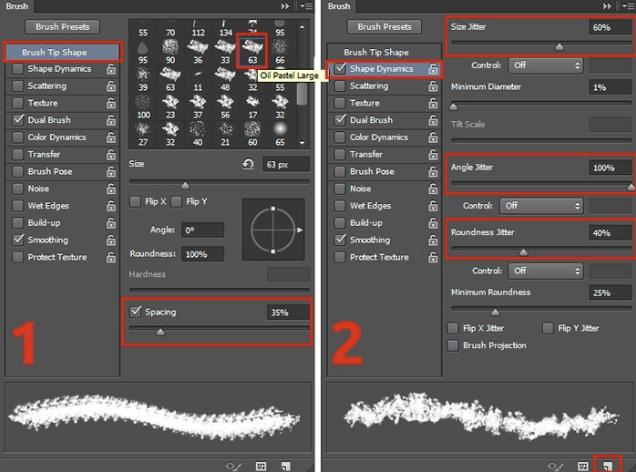Select the Oil Pastel Large 63 brush tip
636x472 pixels.
tap(252, 51)
